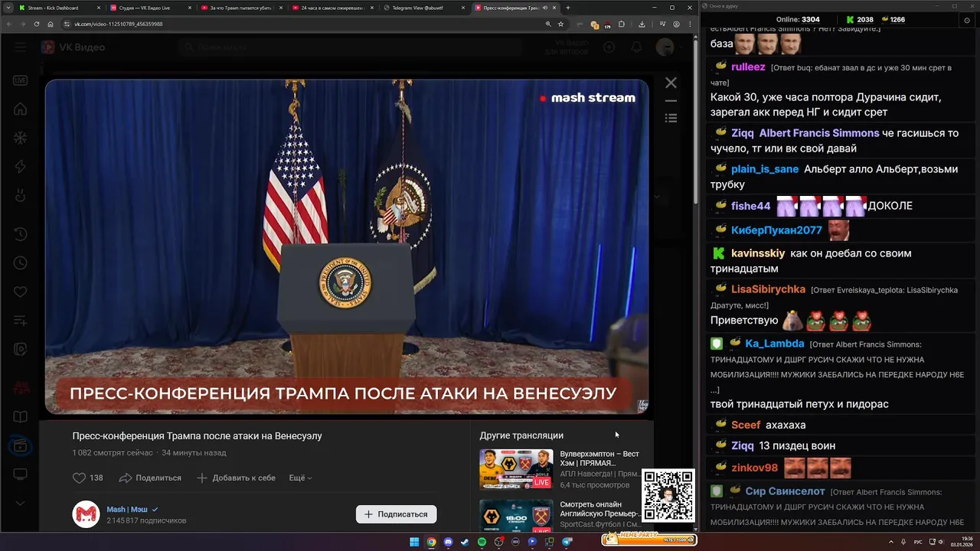Open the playlist queue icon beside the video
This screenshot has height=551, width=980.
tap(671, 118)
